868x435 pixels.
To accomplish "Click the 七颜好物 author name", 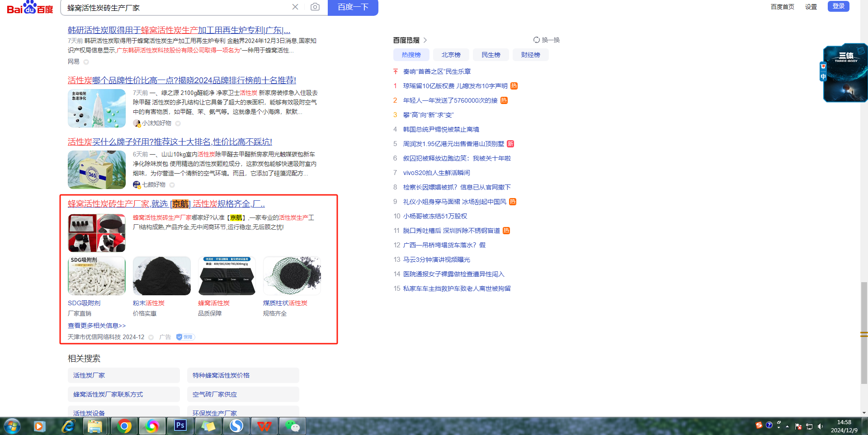I will click(x=154, y=184).
